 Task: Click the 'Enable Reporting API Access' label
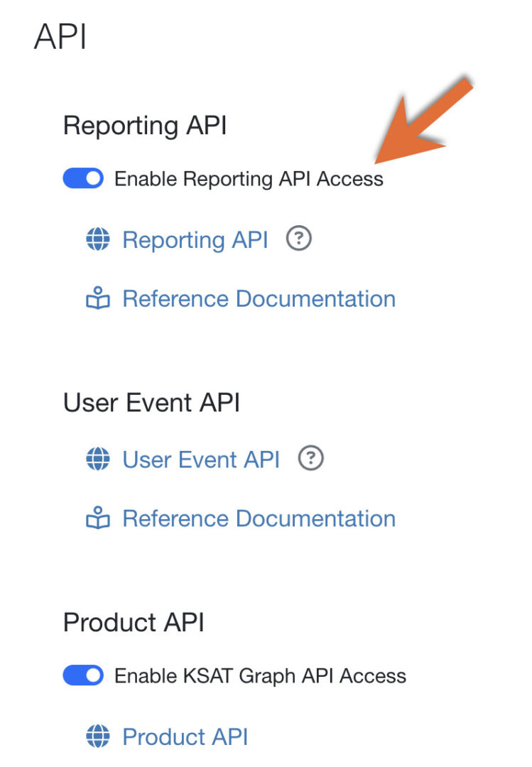(249, 180)
